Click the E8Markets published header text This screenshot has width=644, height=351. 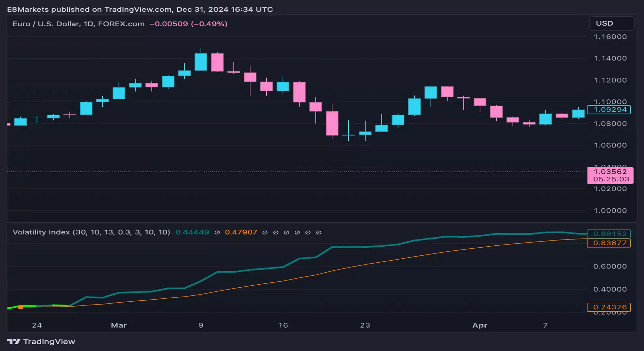coord(140,9)
